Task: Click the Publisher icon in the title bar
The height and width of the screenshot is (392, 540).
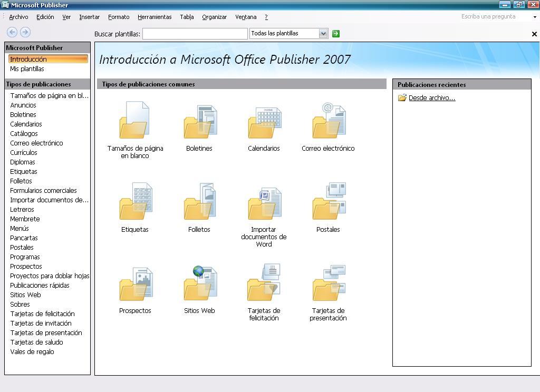Action: (x=5, y=5)
